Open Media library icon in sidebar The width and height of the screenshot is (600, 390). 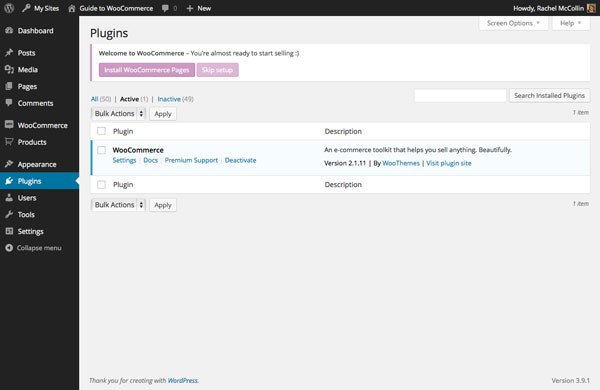[9, 70]
